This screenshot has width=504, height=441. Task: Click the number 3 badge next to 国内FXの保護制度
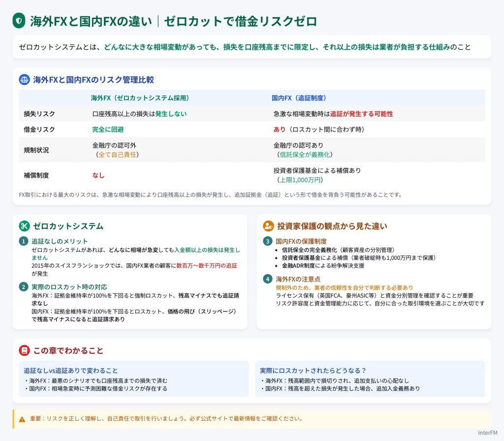tap(267, 241)
